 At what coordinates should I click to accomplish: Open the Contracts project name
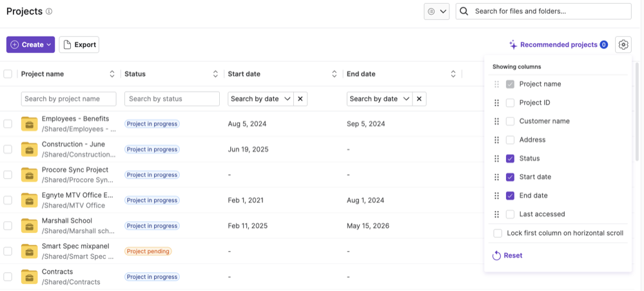(x=57, y=272)
